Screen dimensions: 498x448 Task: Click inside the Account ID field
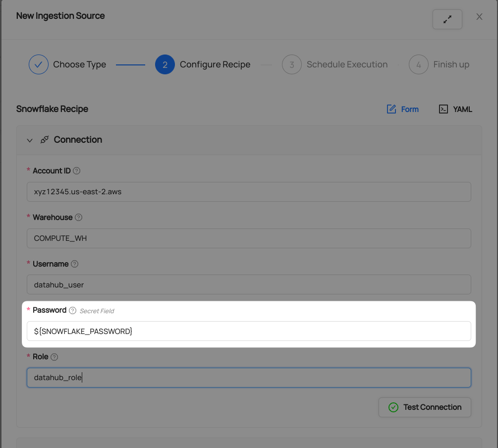coord(248,191)
